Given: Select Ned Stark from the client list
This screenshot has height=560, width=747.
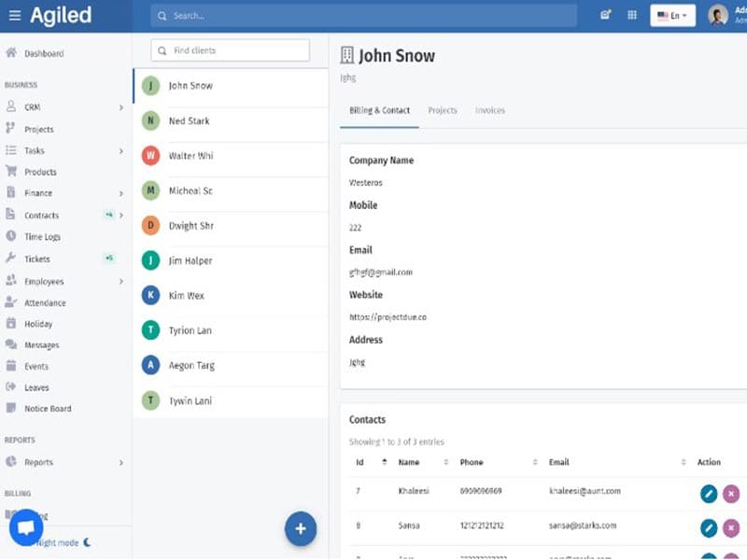Looking at the screenshot, I should coord(189,120).
